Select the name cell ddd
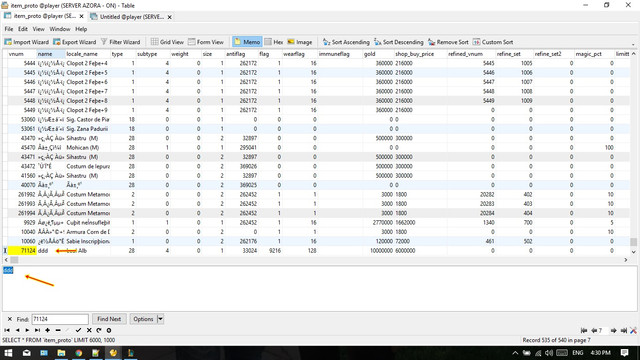Viewport: 640px width, 360px height. click(x=51, y=251)
